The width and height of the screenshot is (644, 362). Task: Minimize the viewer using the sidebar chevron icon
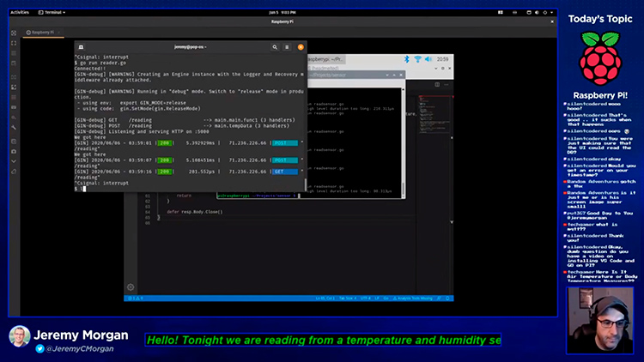(x=14, y=161)
